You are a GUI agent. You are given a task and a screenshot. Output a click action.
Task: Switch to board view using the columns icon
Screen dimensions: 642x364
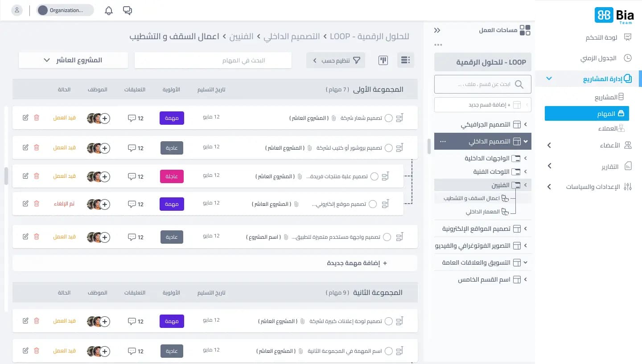(x=383, y=60)
